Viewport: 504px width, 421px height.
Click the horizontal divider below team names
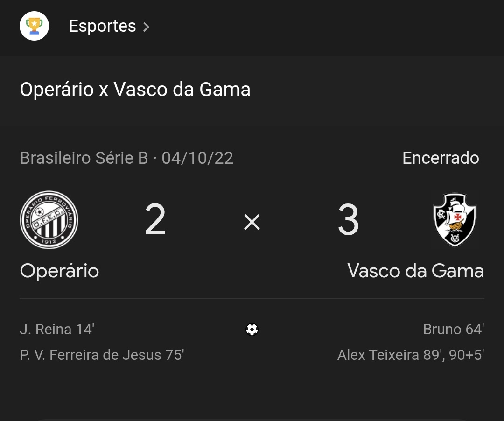coord(252,298)
